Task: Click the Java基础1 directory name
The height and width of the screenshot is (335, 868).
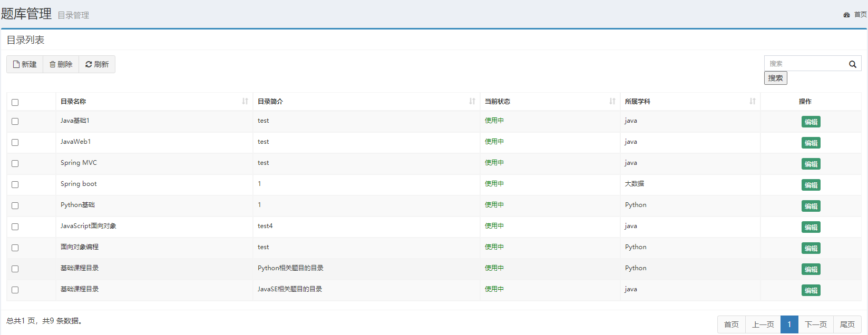Action: tap(75, 121)
